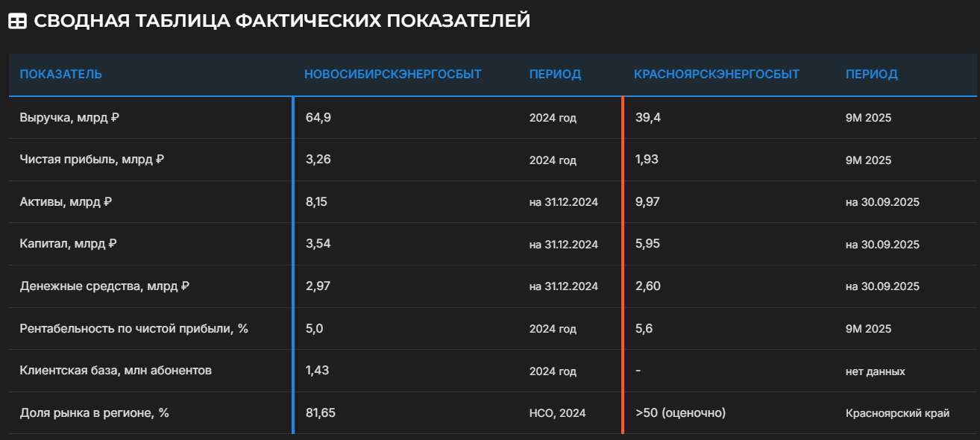
Task: Select the row label 'Выручка, млрд ₽'
Action: 69,117
